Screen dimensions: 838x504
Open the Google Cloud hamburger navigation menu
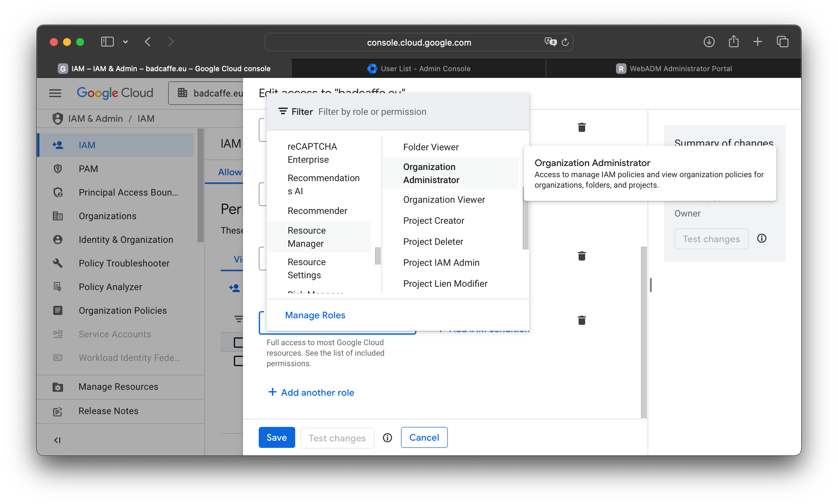pyautogui.click(x=55, y=93)
